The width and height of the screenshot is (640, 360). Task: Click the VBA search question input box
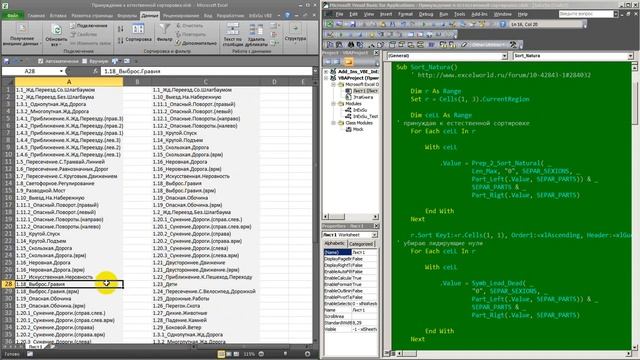click(x=586, y=14)
